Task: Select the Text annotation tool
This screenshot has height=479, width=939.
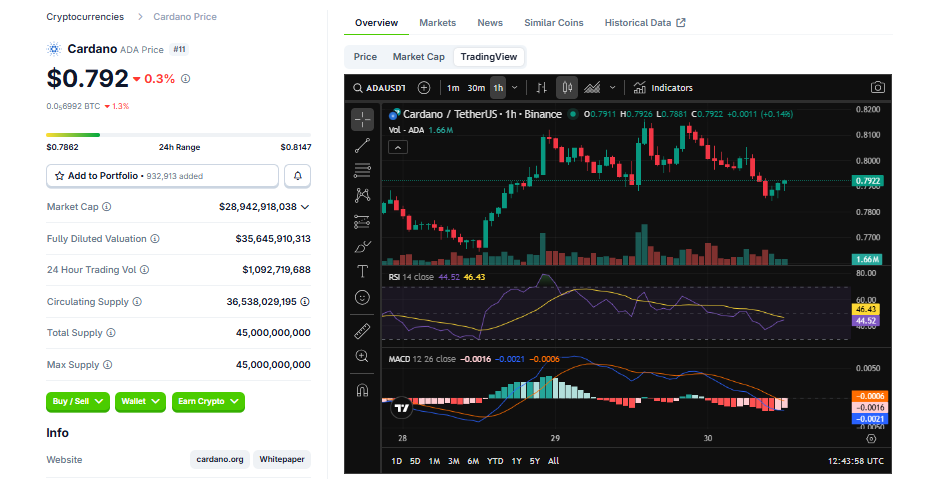Action: [362, 272]
